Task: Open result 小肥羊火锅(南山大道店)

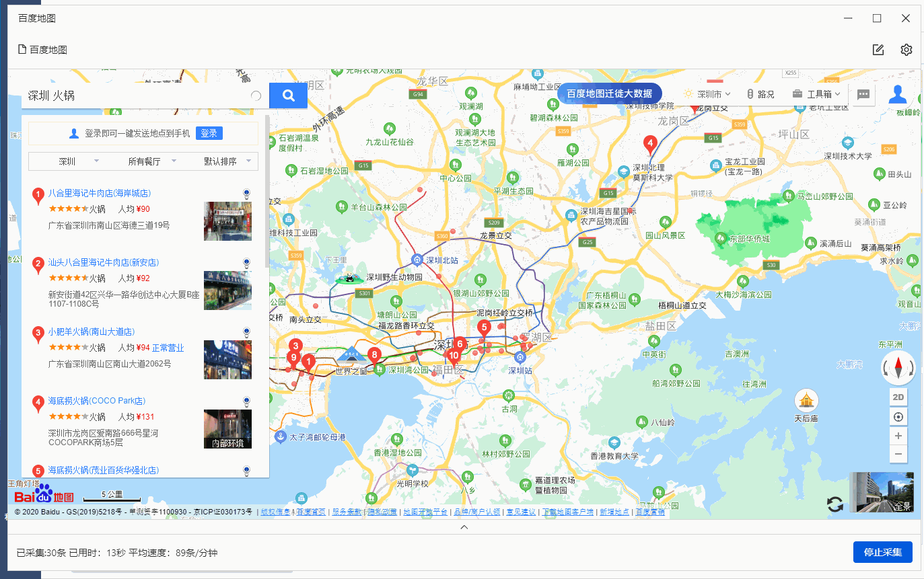Action: [92, 332]
